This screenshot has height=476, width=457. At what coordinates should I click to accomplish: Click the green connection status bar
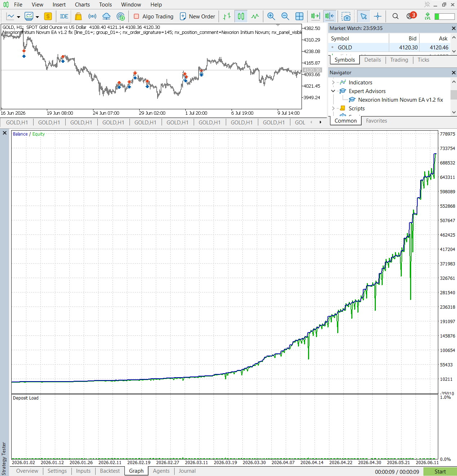[444, 17]
